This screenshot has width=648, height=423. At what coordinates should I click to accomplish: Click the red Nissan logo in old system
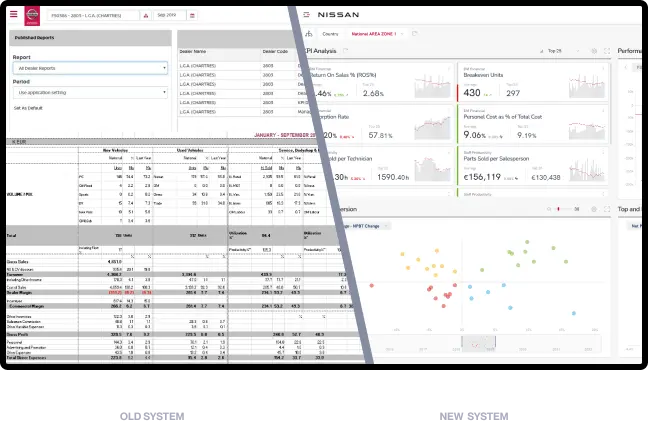pos(32,16)
